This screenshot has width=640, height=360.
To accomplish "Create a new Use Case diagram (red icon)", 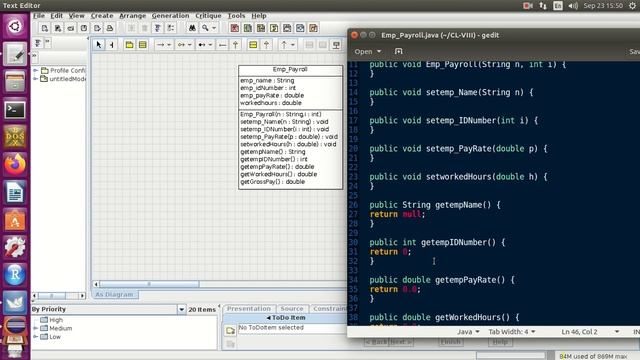I will click(x=234, y=28).
